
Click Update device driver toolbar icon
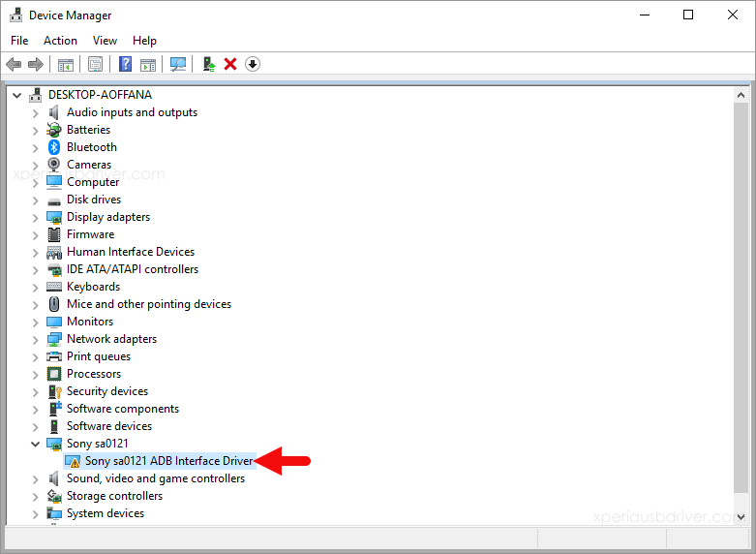point(208,64)
